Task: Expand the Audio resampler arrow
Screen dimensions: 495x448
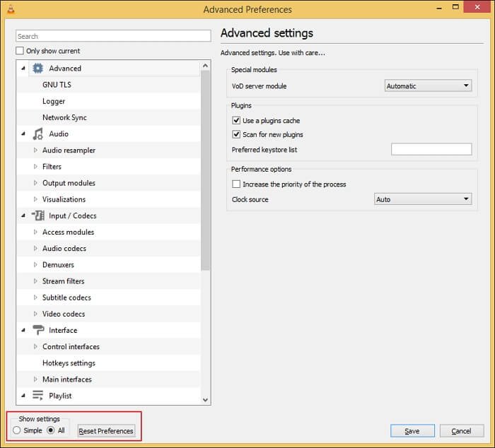Action: 36,151
